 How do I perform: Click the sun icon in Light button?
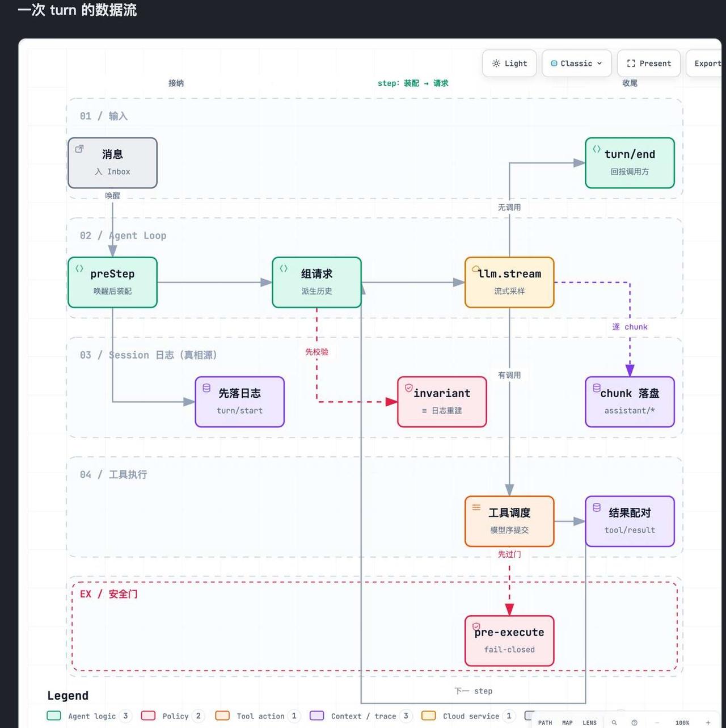496,64
